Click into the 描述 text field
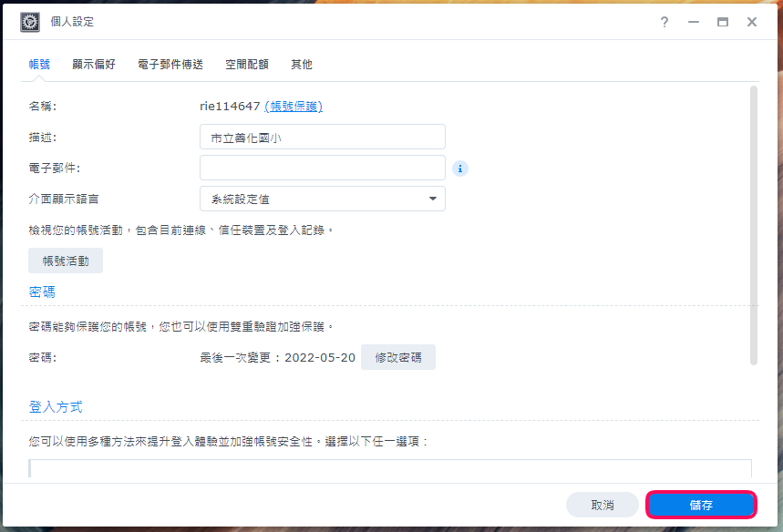Viewport: 783px width, 532px height. click(x=322, y=138)
